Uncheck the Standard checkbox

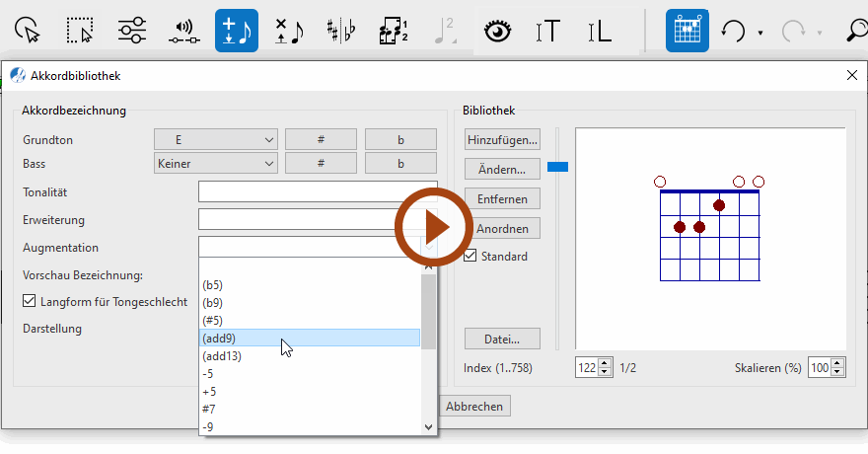click(471, 257)
